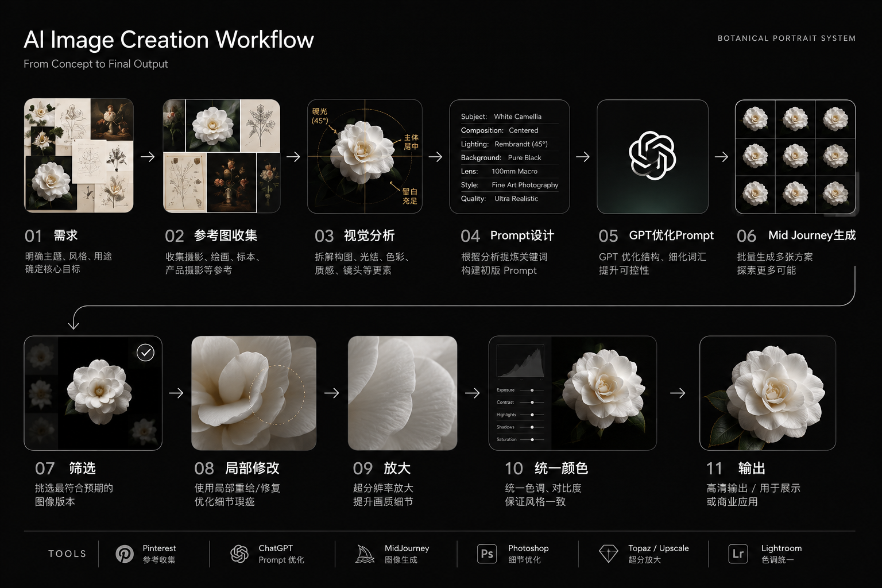
Task: Click the Photoshop Ps icon
Action: point(487,554)
